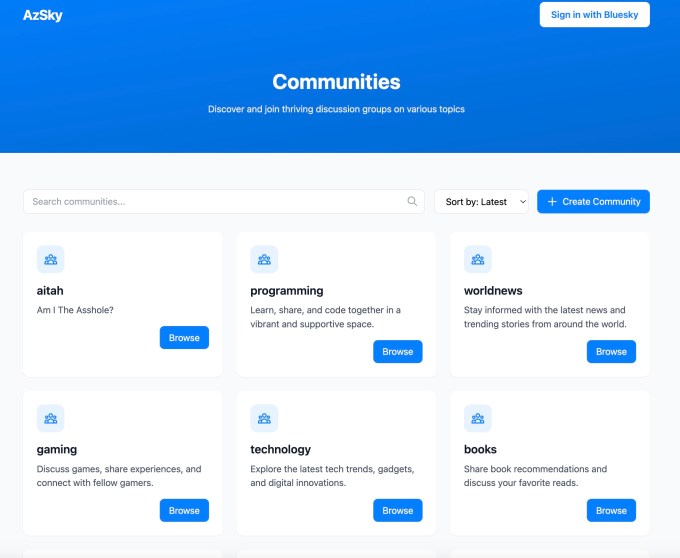Click the worldnews community group icon
This screenshot has height=558, width=680.
tap(478, 259)
